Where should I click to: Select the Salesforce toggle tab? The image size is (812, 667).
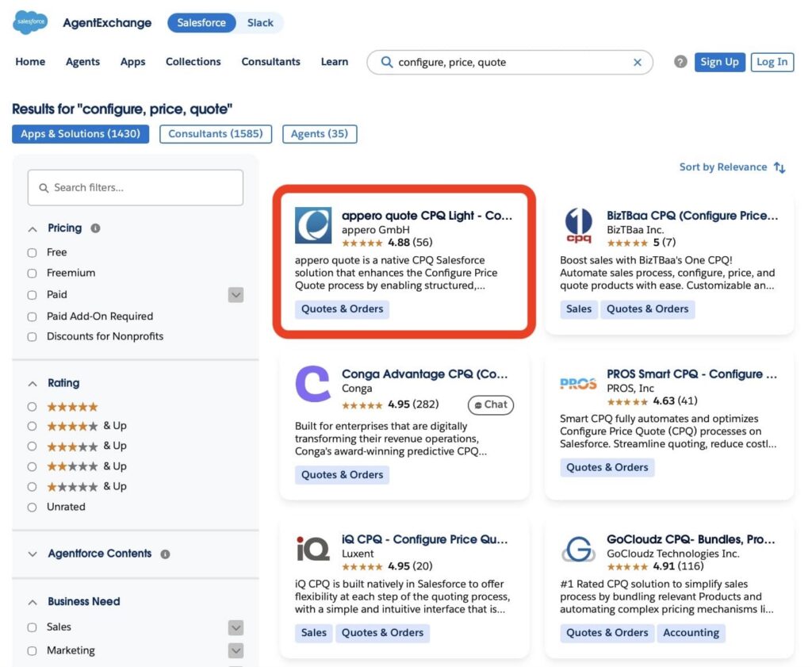pyautogui.click(x=201, y=23)
